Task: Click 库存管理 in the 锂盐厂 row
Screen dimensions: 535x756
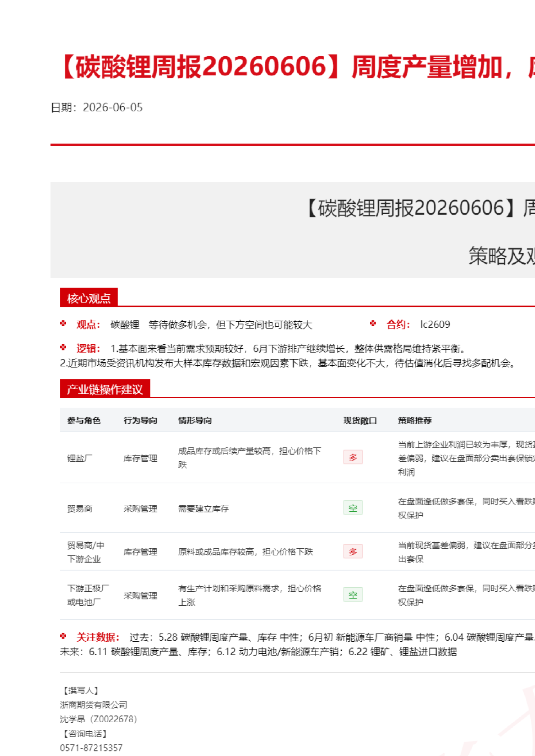Action: (x=141, y=458)
